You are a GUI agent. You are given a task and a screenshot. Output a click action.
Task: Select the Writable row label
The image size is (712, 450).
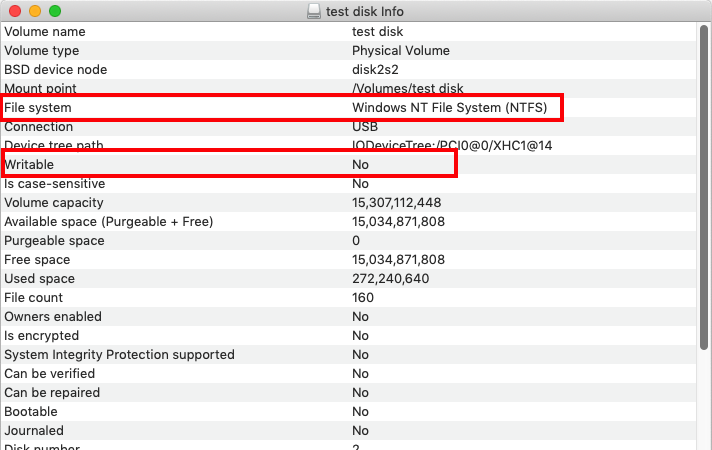click(29, 164)
